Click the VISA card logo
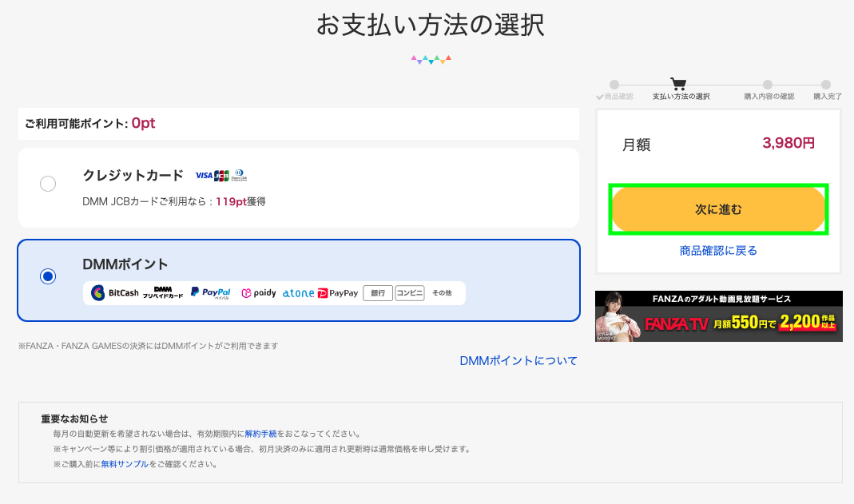 click(x=203, y=176)
